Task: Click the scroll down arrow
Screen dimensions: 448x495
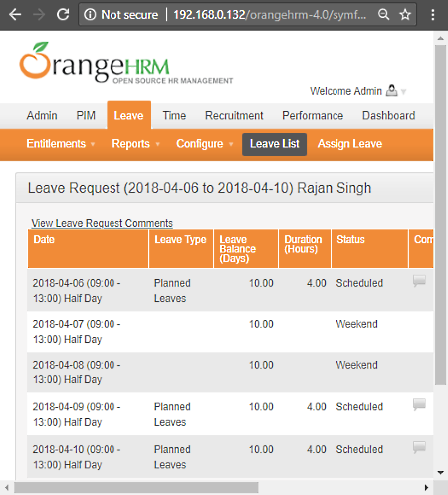Action: tap(441, 473)
